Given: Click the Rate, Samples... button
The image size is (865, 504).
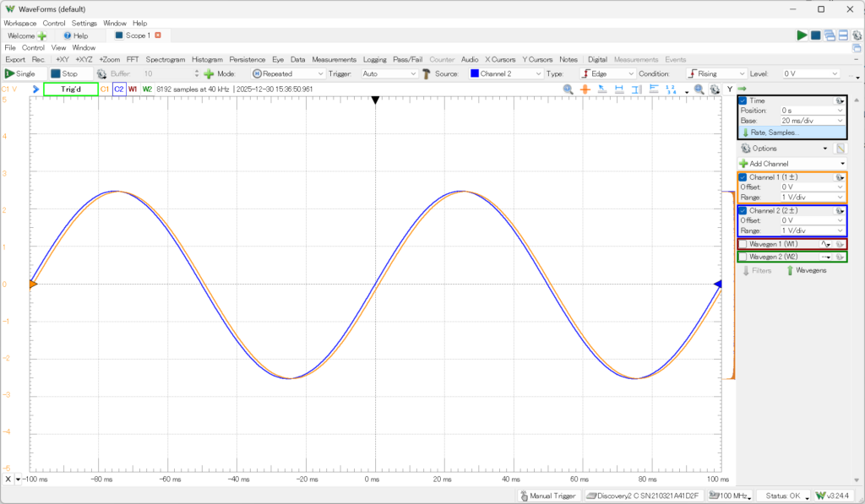Looking at the screenshot, I should click(x=774, y=133).
